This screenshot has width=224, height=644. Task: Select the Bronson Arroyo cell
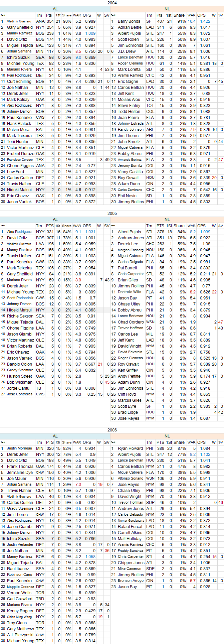131,581
